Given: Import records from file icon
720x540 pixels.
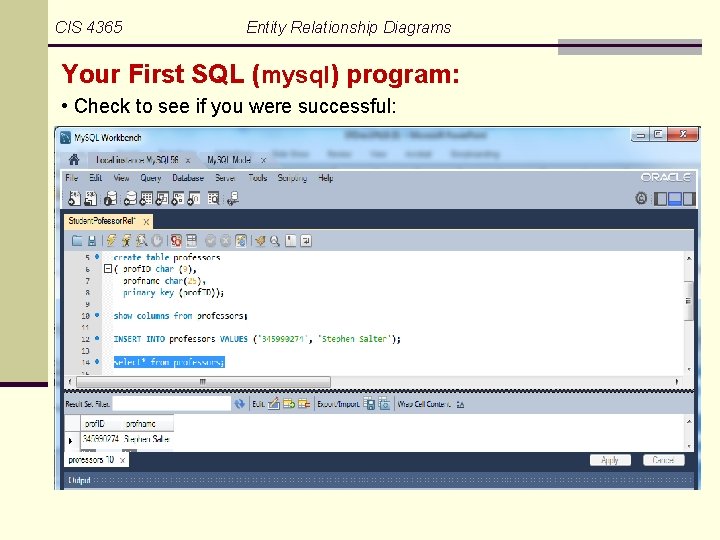Looking at the screenshot, I should click(x=384, y=404).
